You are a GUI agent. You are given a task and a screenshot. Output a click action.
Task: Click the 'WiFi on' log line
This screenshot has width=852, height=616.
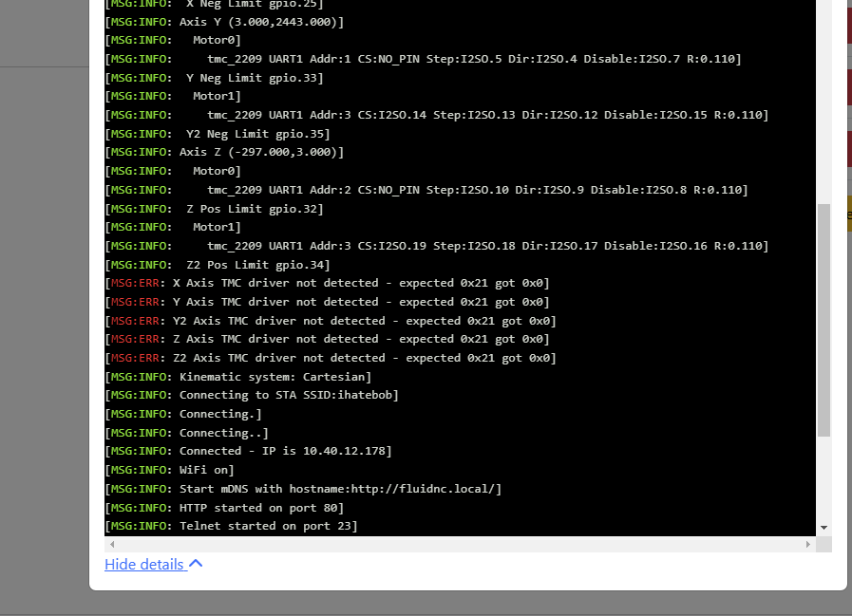tap(170, 471)
